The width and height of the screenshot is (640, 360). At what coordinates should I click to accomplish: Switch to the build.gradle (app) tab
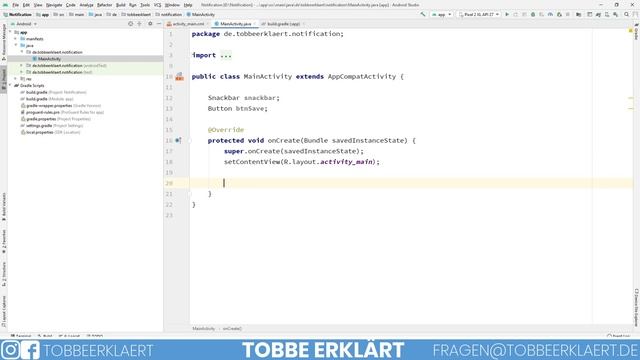pos(283,24)
